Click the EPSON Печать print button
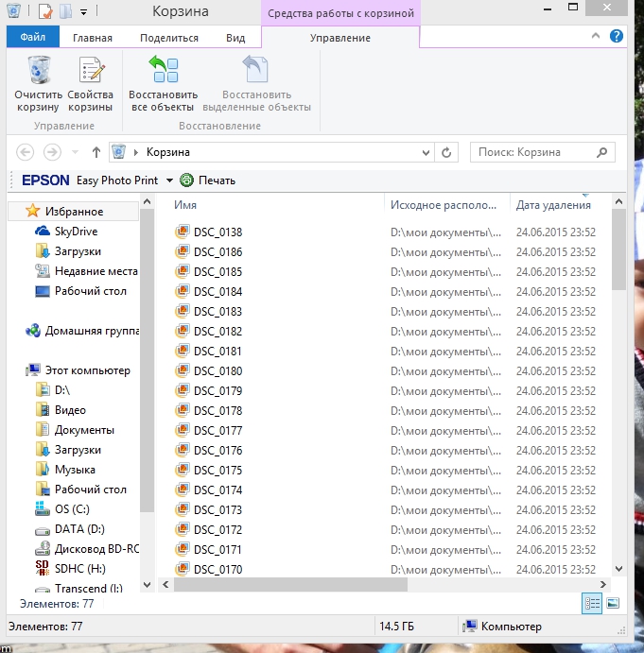The image size is (644, 653). (207, 180)
